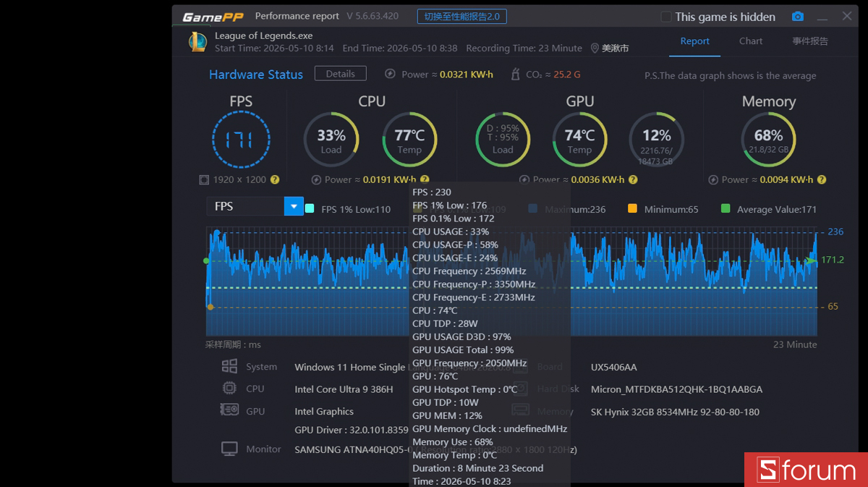
Task: Click the 171.2 average label on the chart
Action: pyautogui.click(x=833, y=260)
